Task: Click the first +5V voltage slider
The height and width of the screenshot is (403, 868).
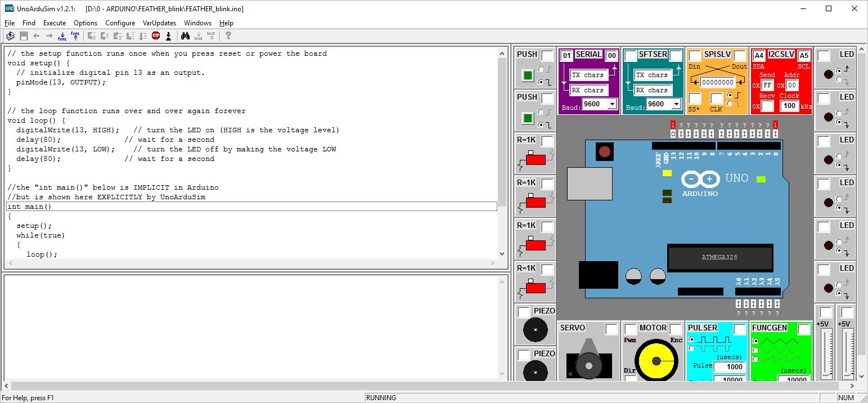Action: click(825, 355)
